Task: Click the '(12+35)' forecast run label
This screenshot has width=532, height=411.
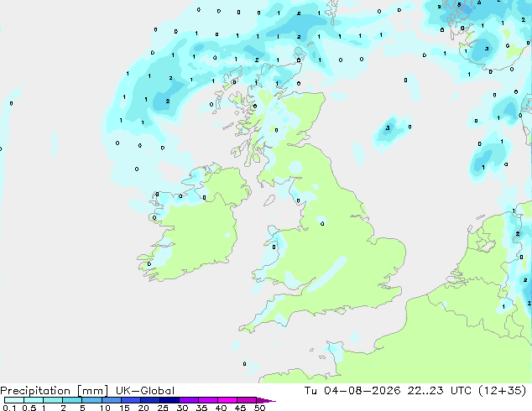Action: (x=502, y=391)
